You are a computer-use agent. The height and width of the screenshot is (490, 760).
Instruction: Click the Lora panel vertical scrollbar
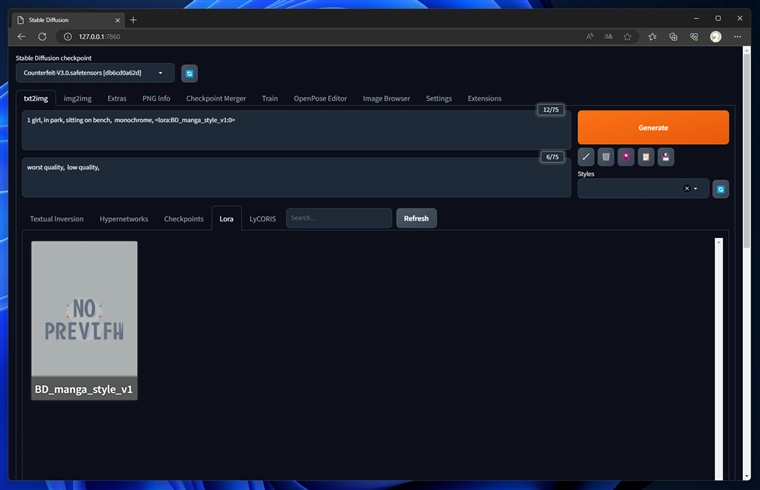coord(719,359)
